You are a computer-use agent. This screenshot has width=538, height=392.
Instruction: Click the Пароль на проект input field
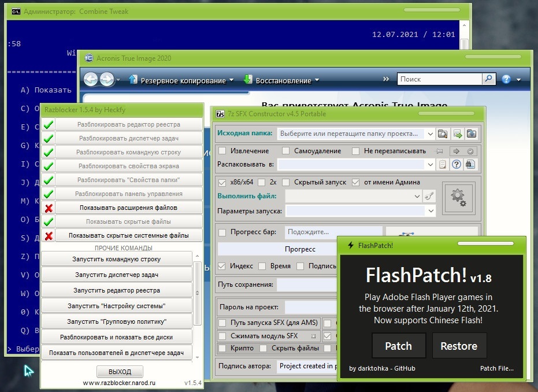pos(311,307)
